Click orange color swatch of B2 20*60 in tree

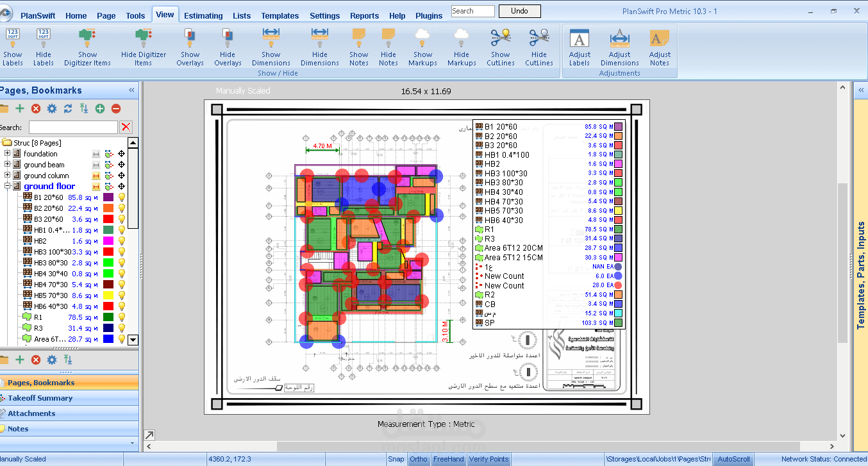pyautogui.click(x=108, y=208)
